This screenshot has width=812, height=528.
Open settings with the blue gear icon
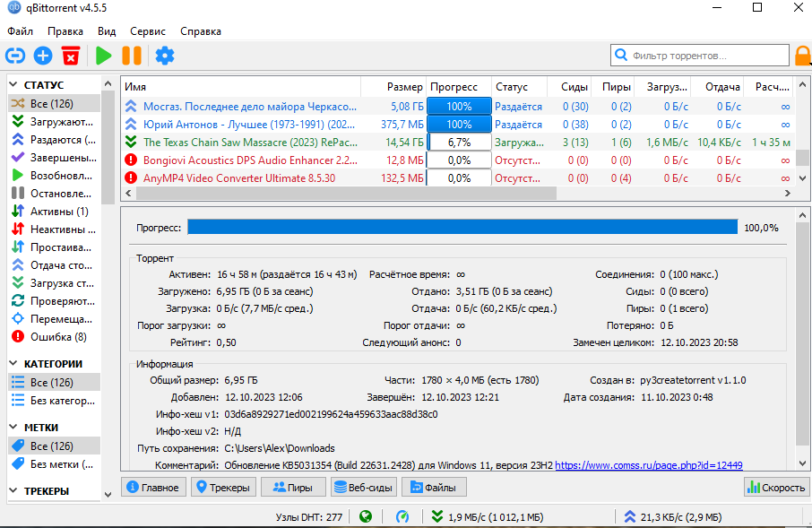[x=165, y=56]
